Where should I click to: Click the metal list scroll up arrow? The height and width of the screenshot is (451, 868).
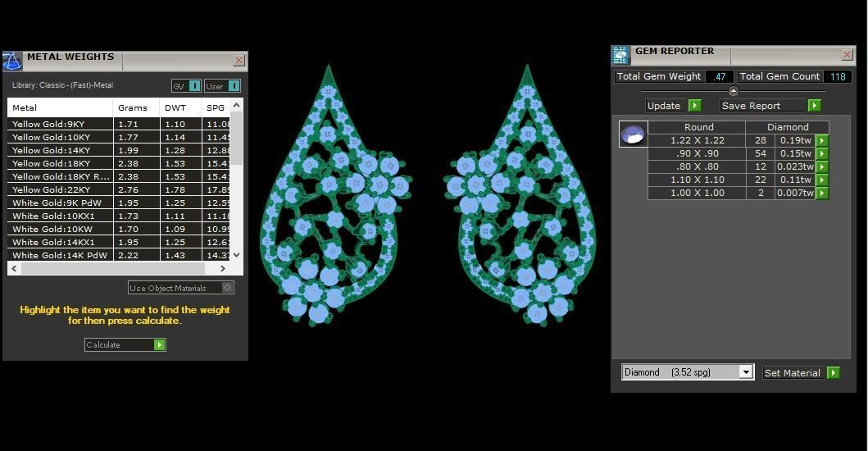click(x=236, y=105)
